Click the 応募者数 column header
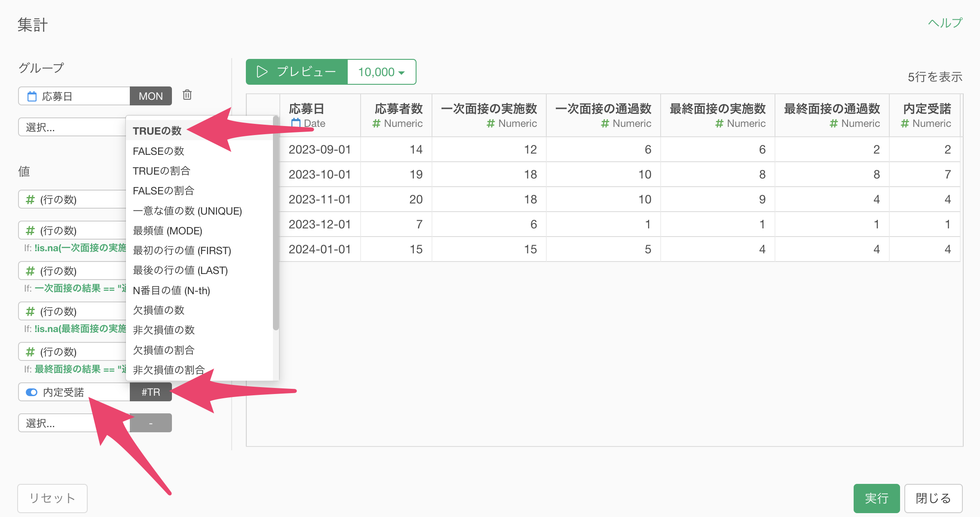980x517 pixels. pos(396,116)
